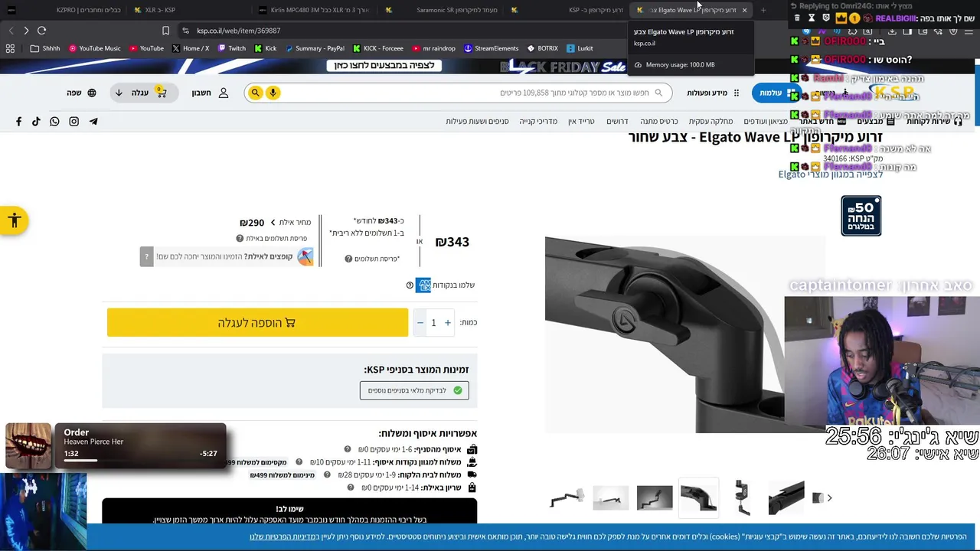
Task: Click the voice search microphone icon
Action: tap(273, 93)
